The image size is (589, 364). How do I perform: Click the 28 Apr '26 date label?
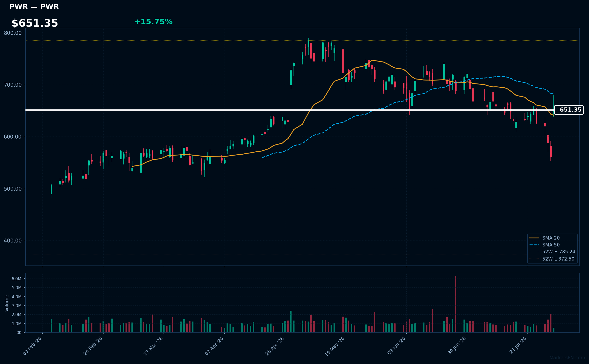(x=274, y=346)
